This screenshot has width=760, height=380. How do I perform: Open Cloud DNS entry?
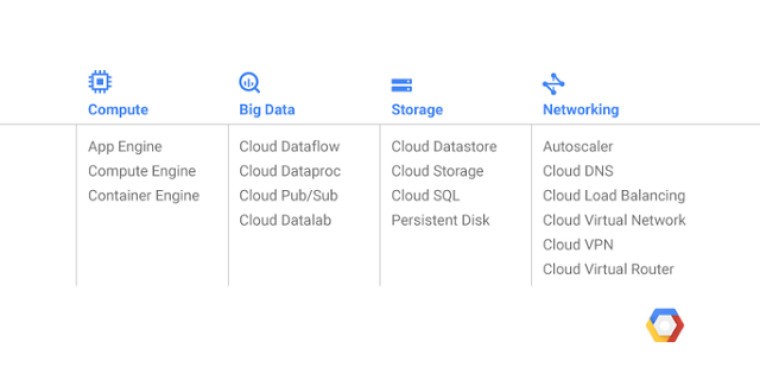tap(578, 171)
